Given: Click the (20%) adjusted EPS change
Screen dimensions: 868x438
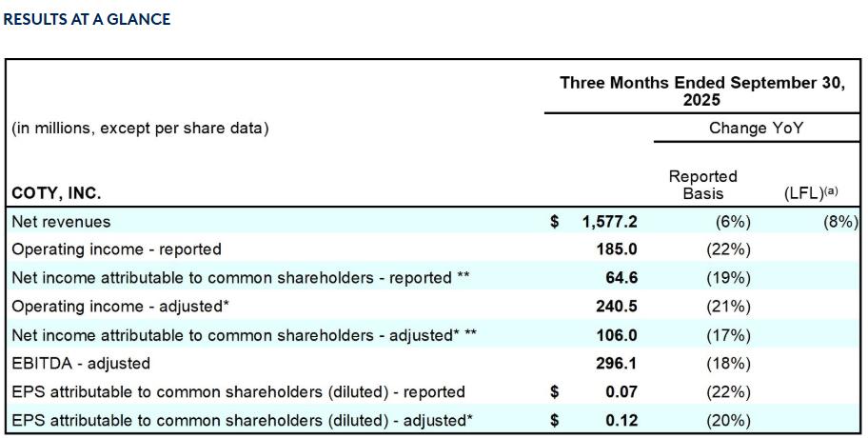Looking at the screenshot, I should pyautogui.click(x=728, y=420).
